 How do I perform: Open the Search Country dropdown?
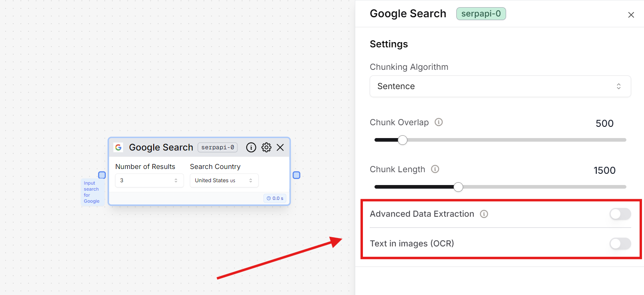pos(224,181)
